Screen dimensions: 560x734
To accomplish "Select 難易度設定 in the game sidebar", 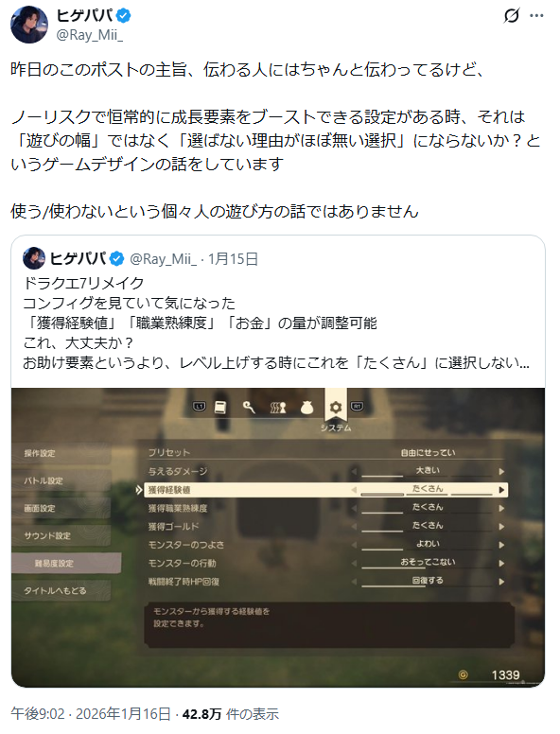I will (66, 563).
